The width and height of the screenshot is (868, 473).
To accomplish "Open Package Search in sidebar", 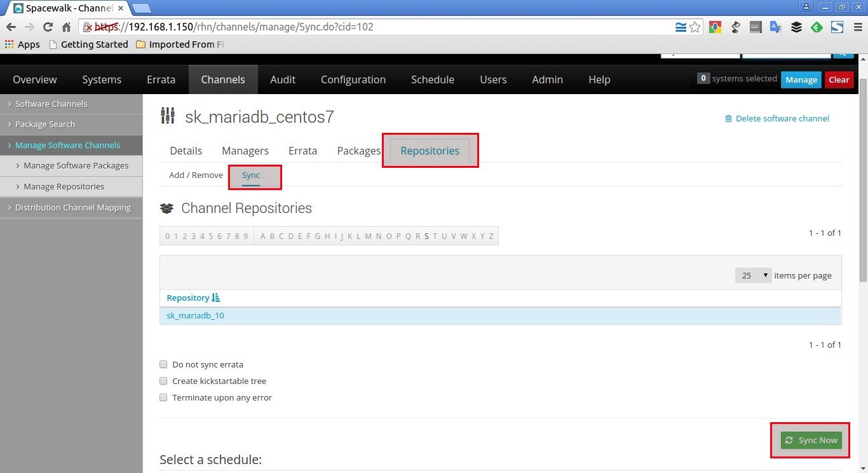I will tap(45, 124).
